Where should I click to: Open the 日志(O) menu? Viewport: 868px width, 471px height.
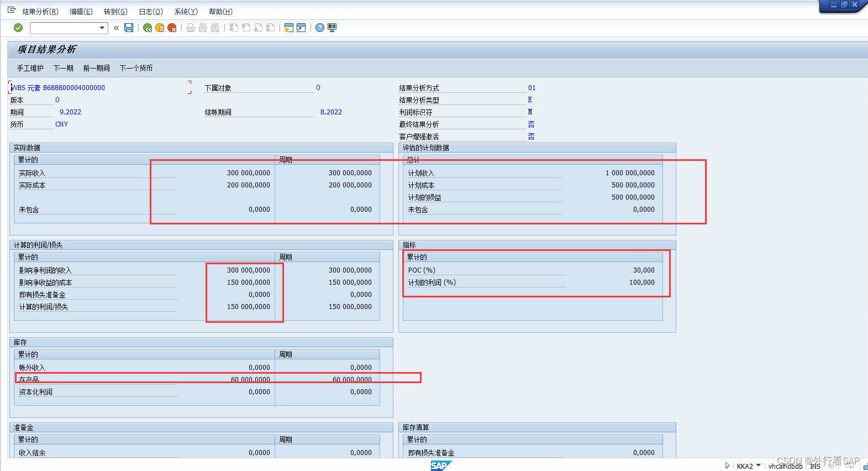(x=151, y=12)
